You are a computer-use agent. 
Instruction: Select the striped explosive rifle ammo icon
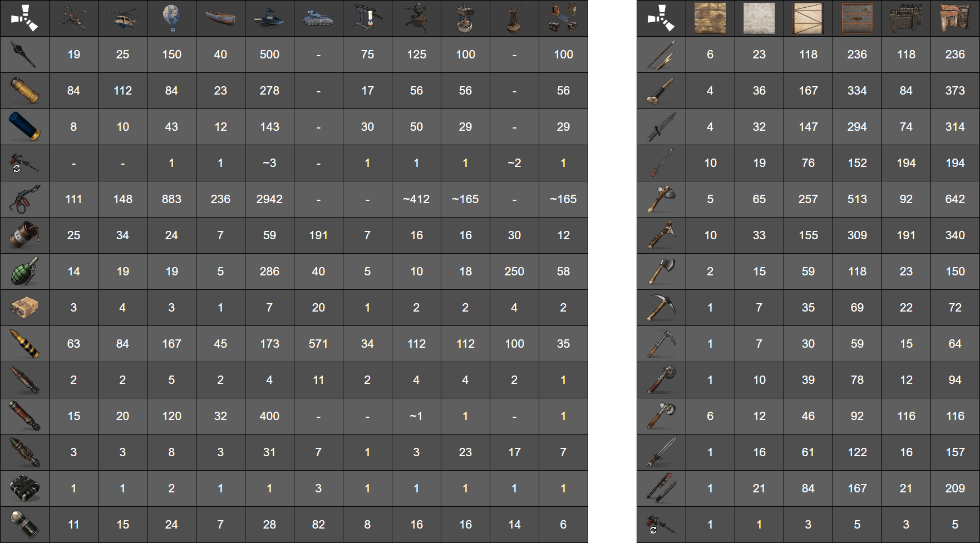24,344
